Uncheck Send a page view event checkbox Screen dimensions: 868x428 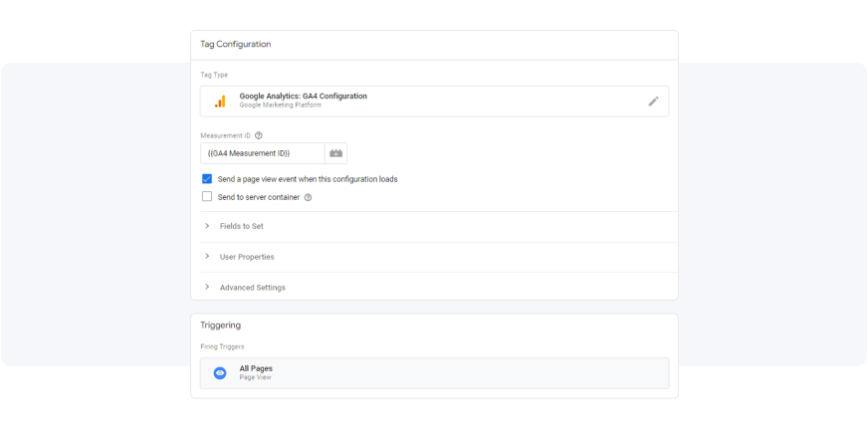click(207, 179)
